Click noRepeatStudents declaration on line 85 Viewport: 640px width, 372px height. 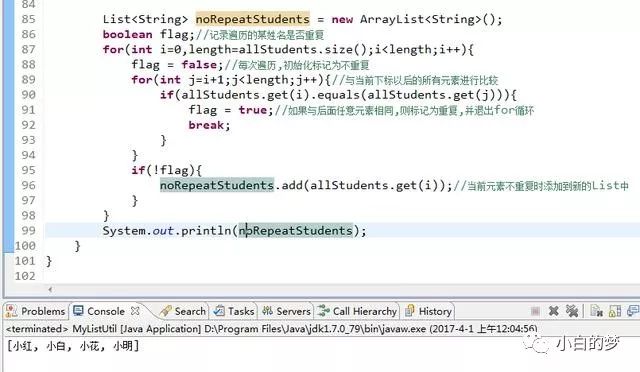pos(253,19)
